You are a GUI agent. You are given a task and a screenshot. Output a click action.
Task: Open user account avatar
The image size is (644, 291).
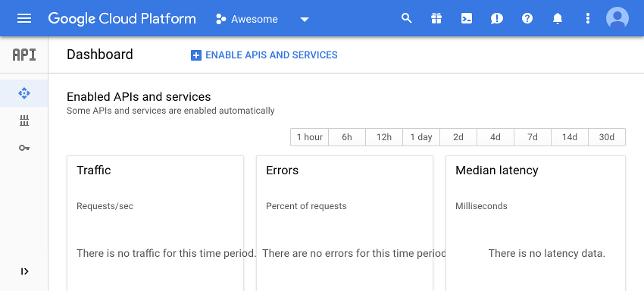coord(617,18)
